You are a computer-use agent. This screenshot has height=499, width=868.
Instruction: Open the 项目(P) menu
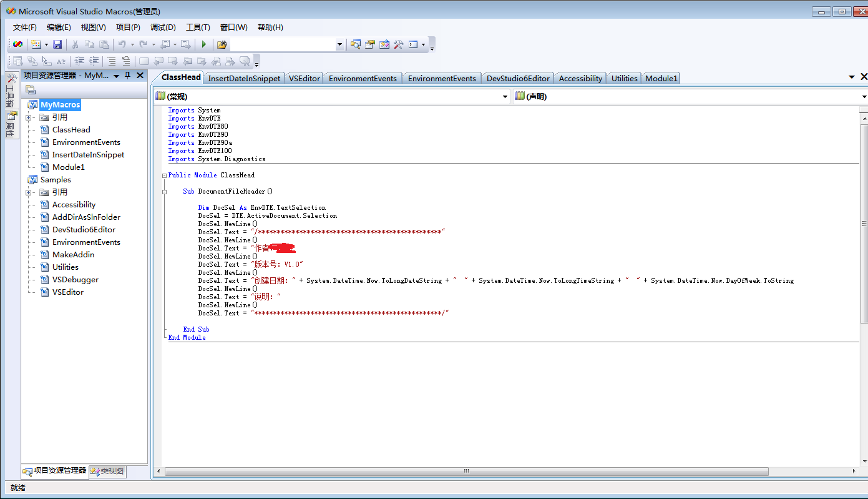(128, 27)
